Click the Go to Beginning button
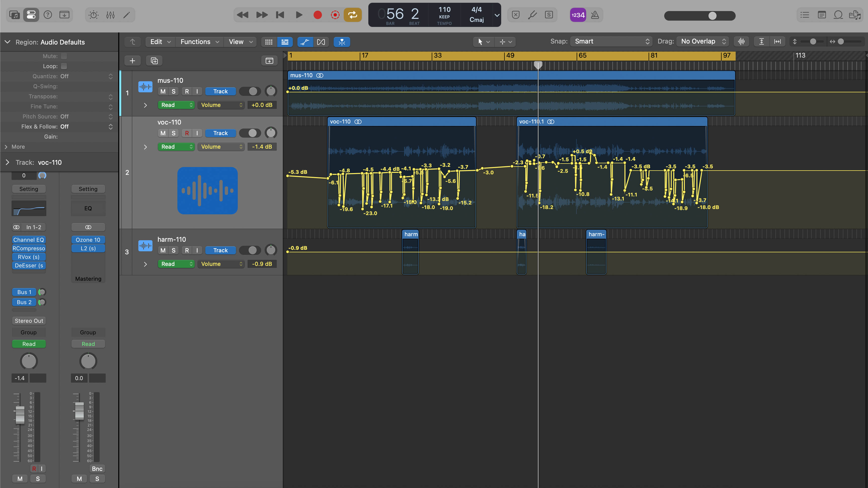868x488 pixels. (x=280, y=15)
